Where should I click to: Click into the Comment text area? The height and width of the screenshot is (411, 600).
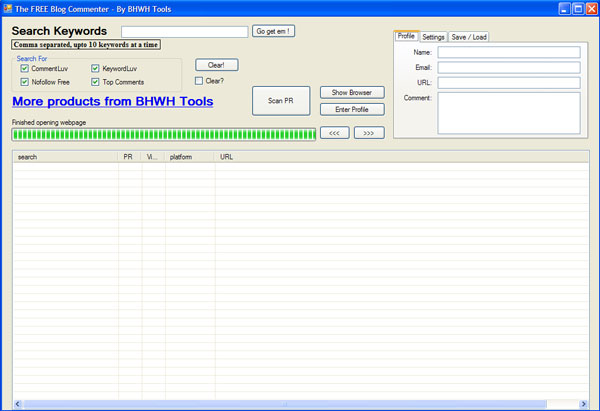509,113
